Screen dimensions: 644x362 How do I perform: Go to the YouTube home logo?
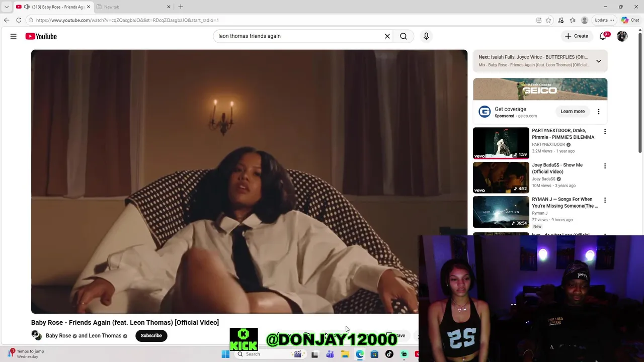[x=41, y=36]
